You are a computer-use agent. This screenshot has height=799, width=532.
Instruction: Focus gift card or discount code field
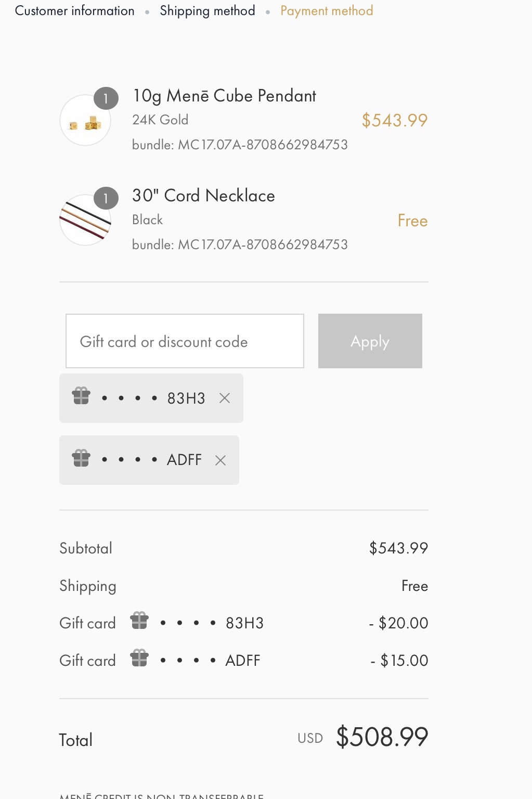[185, 341]
